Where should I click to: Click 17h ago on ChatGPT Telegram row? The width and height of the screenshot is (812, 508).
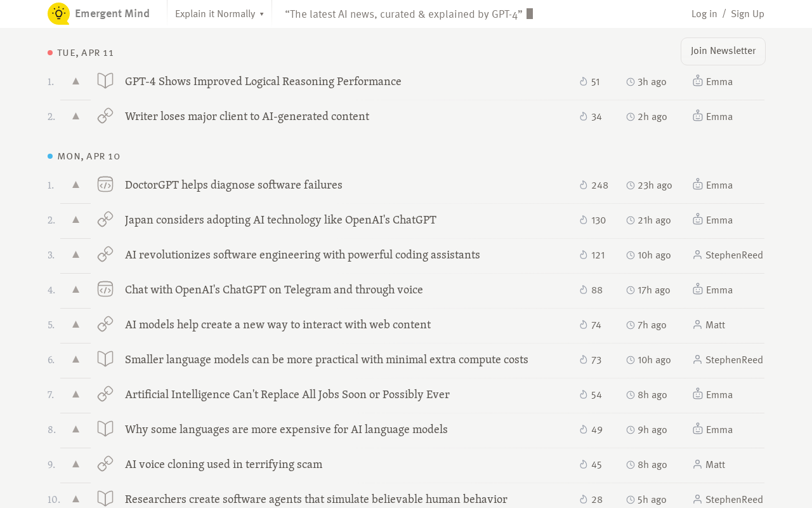[648, 290]
